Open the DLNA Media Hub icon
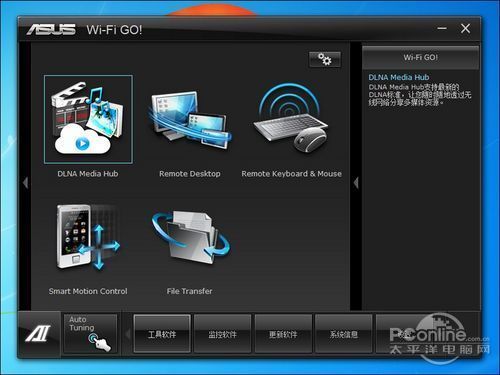This screenshot has height=375, width=500. (88, 119)
